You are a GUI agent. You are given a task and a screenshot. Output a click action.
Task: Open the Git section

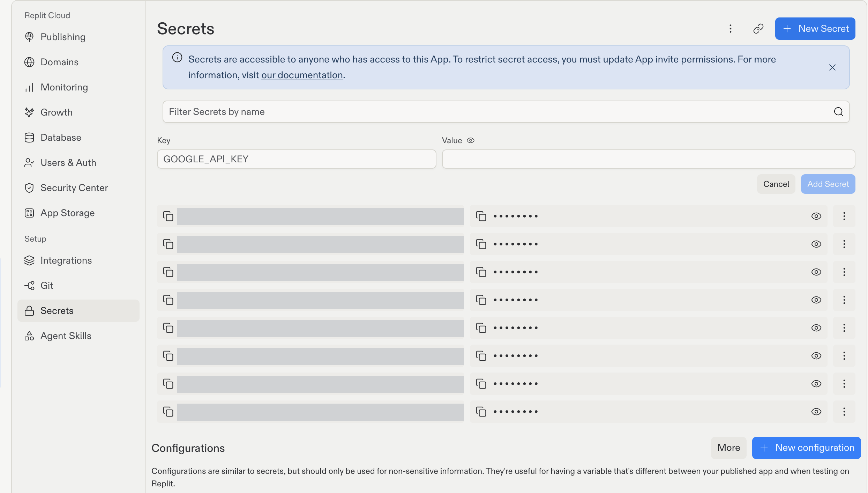78,286
